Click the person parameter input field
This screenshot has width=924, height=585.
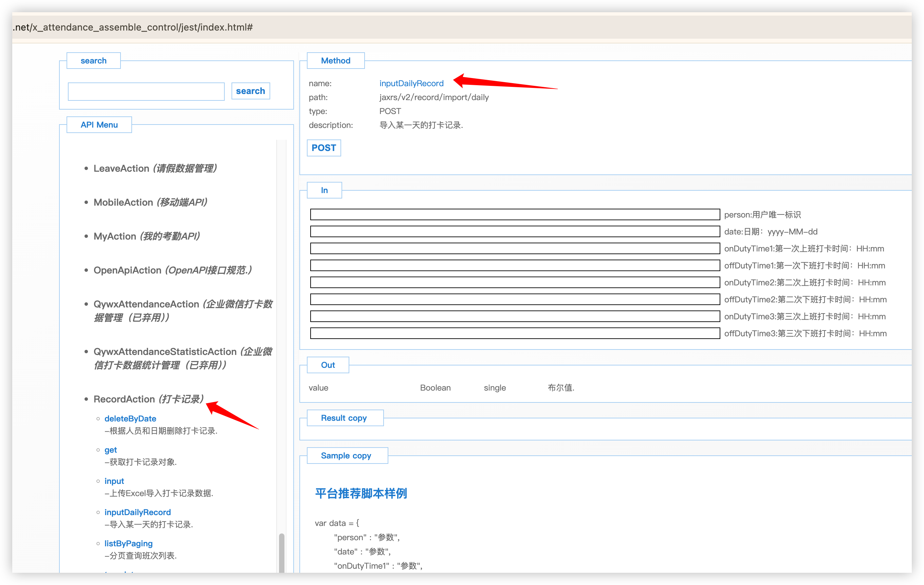[x=515, y=214]
